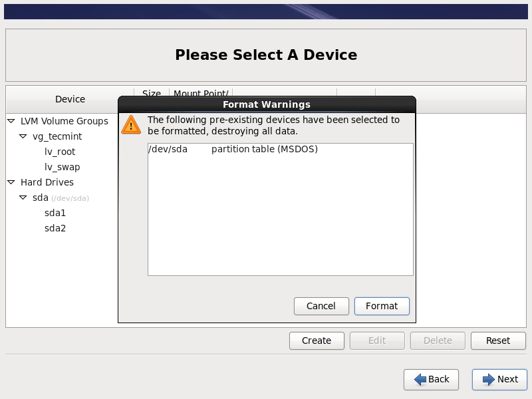Click the Edit button
Screen dimensions: 532x399
(377, 340)
